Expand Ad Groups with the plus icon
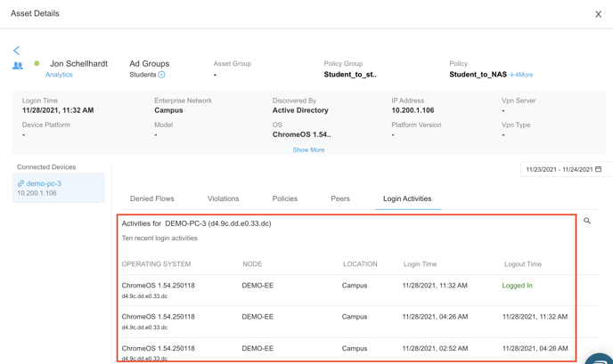Image resolution: width=613 pixels, height=364 pixels. point(161,75)
